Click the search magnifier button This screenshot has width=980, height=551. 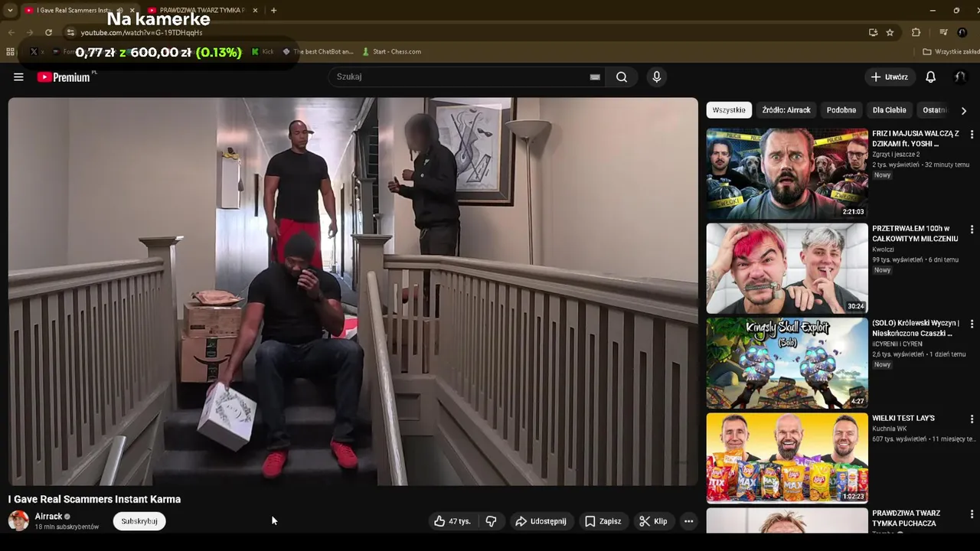[622, 77]
